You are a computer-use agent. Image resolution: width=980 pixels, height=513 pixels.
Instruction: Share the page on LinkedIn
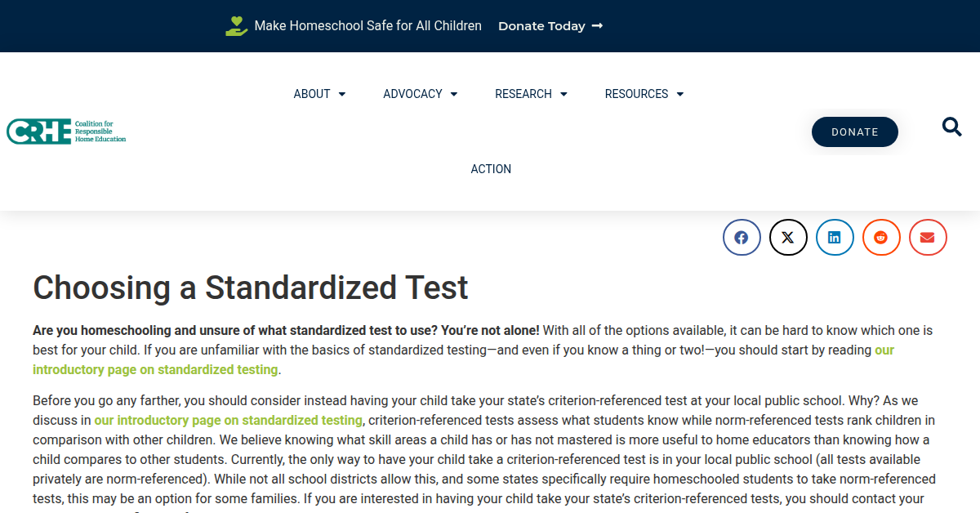[835, 238]
